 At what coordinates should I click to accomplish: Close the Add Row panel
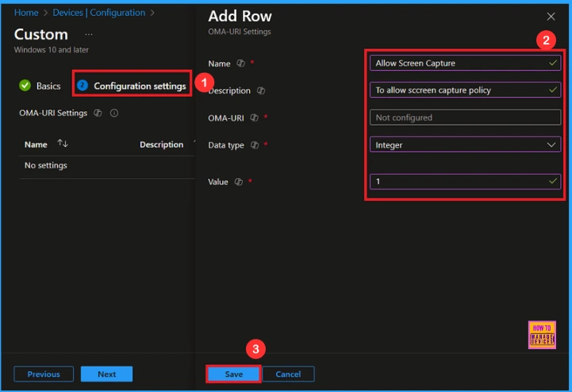click(x=551, y=17)
